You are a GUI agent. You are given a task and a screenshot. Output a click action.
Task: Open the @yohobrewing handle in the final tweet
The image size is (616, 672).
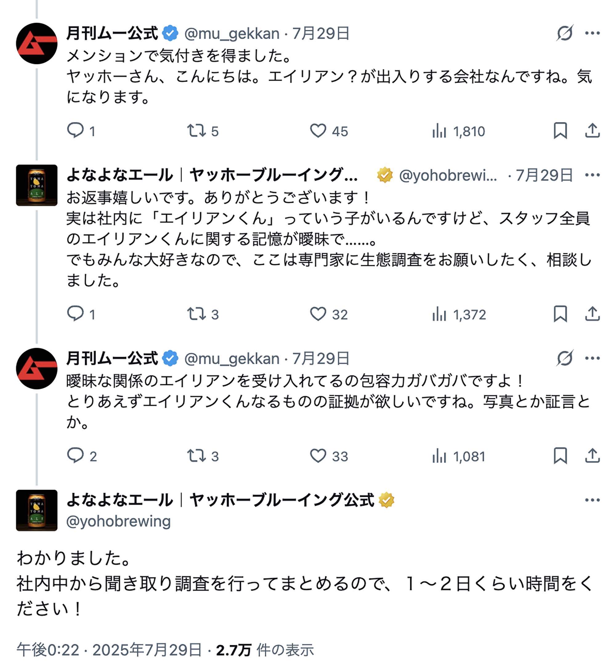point(118,521)
